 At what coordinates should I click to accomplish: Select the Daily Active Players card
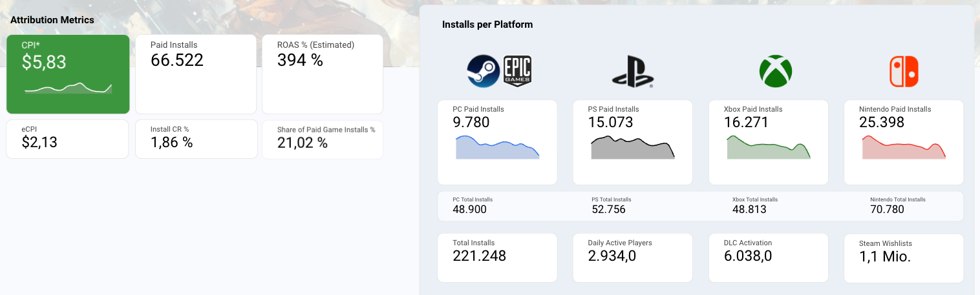tap(632, 258)
